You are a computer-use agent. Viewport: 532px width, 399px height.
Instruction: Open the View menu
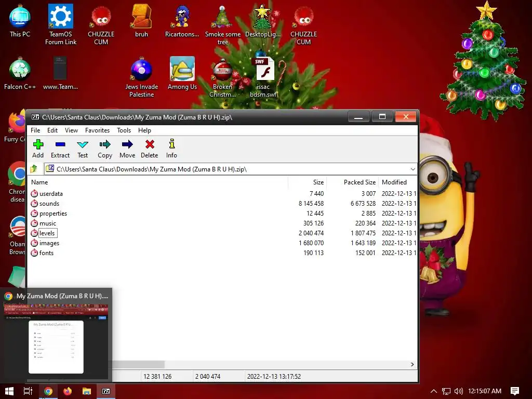click(x=71, y=130)
